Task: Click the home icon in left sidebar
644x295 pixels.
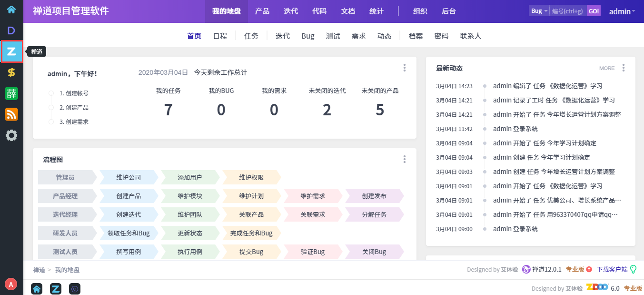Action: [11, 10]
